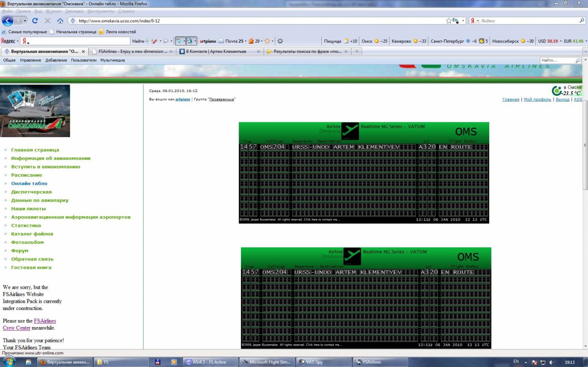588x367 pixels.
Task: Click Лента новостей RSS feed bookmark
Action: (117, 32)
